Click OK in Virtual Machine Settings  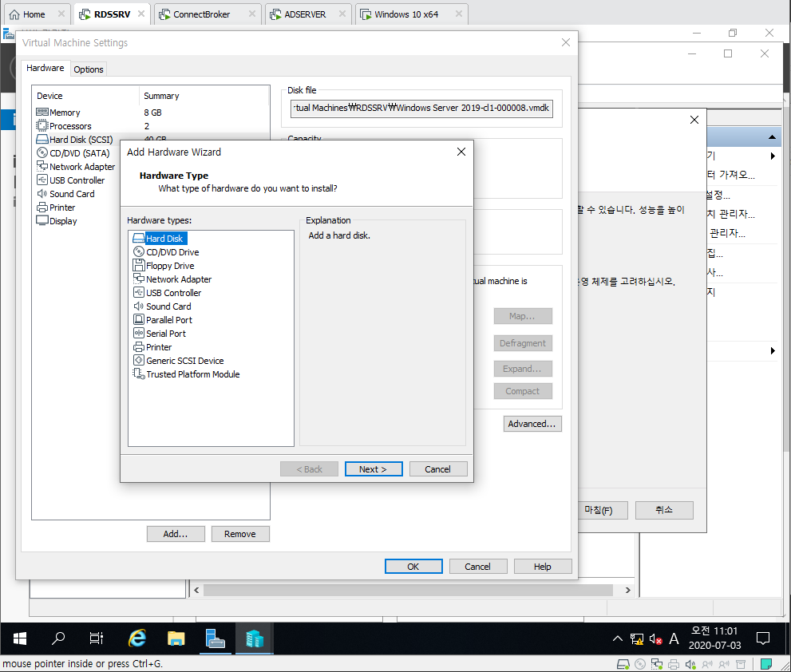(413, 567)
